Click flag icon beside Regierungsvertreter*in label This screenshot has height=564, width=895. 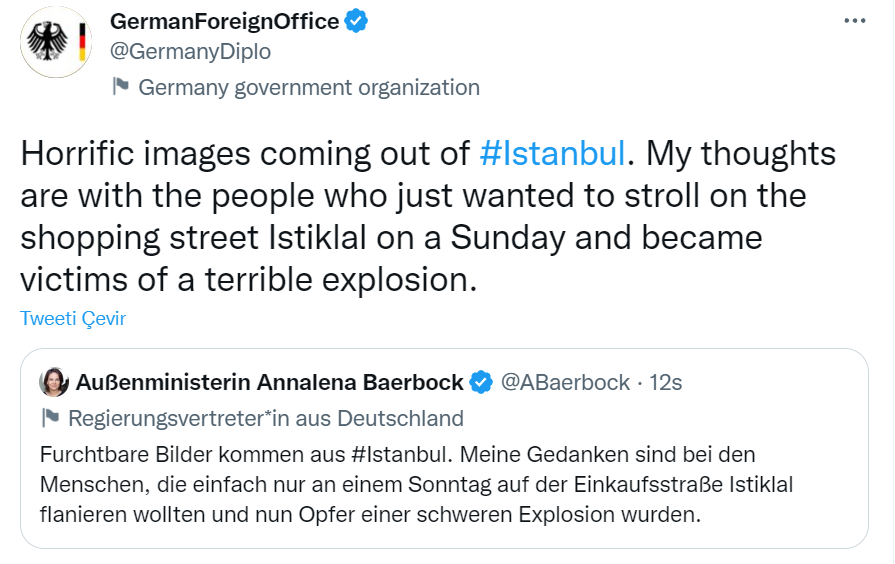pos(51,418)
